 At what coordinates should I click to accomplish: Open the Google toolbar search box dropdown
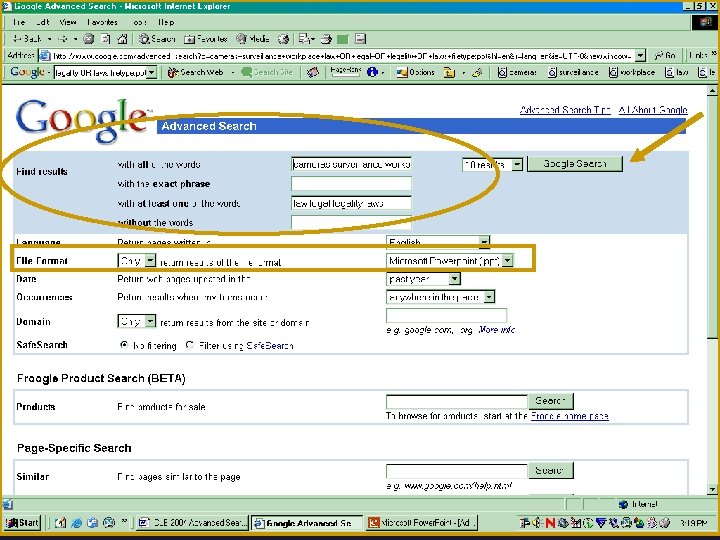(151, 73)
